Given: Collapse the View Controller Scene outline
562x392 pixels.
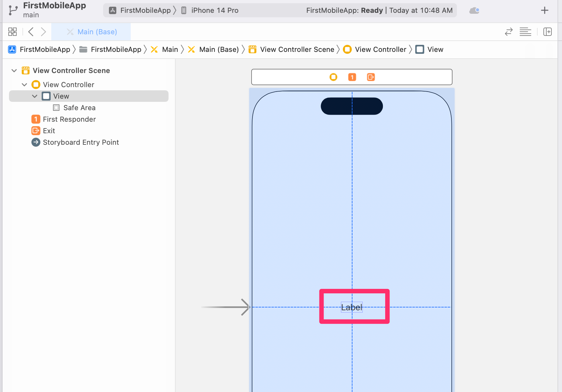Looking at the screenshot, I should [14, 70].
